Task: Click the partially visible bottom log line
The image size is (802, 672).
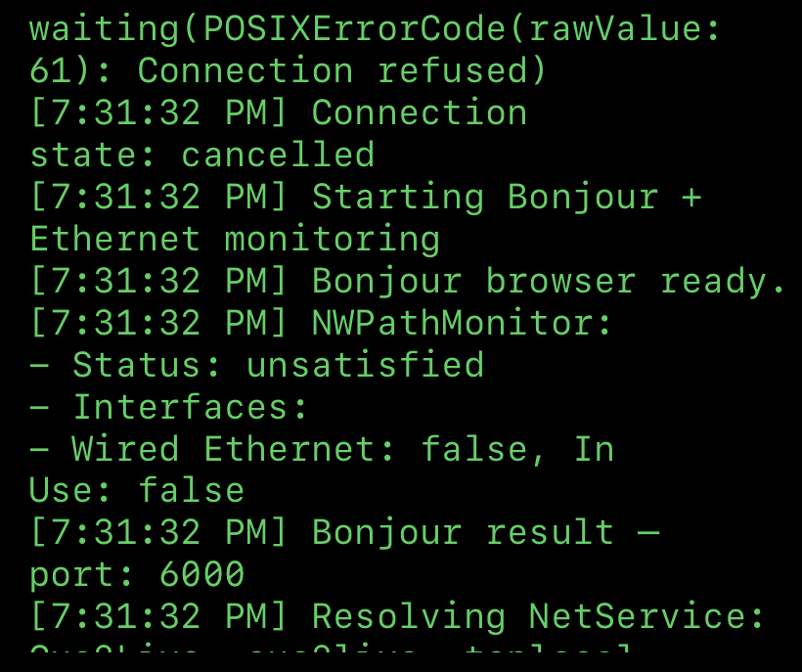Action: click(x=330, y=648)
